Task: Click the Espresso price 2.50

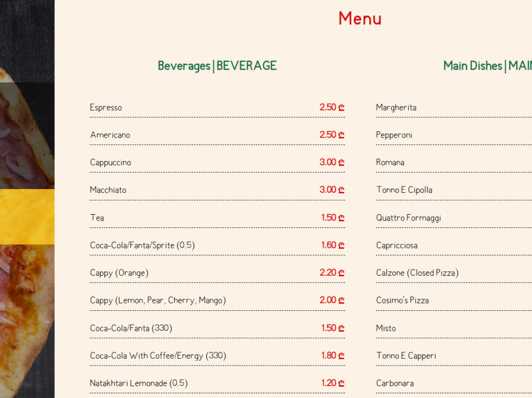Action: 332,107
